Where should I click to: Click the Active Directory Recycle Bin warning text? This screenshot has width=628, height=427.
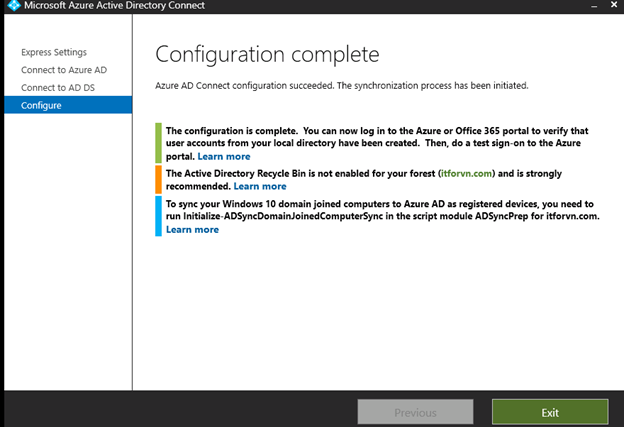pos(300,173)
